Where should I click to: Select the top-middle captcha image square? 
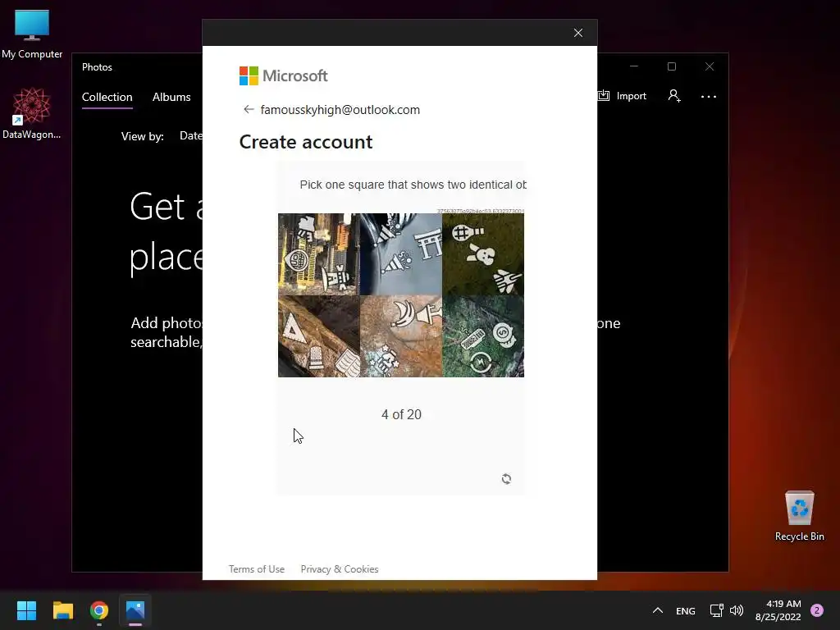point(400,254)
